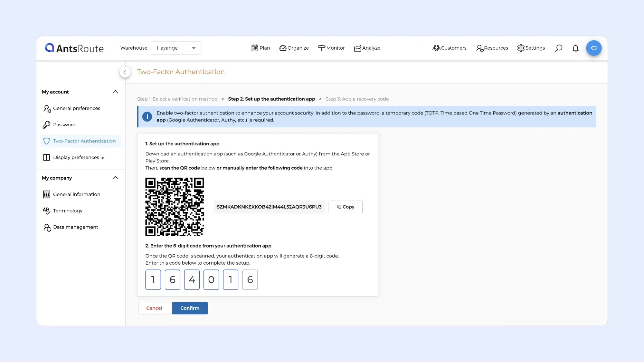Image resolution: width=644 pixels, height=362 pixels.
Task: Open the search magnifier icon
Action: [559, 48]
